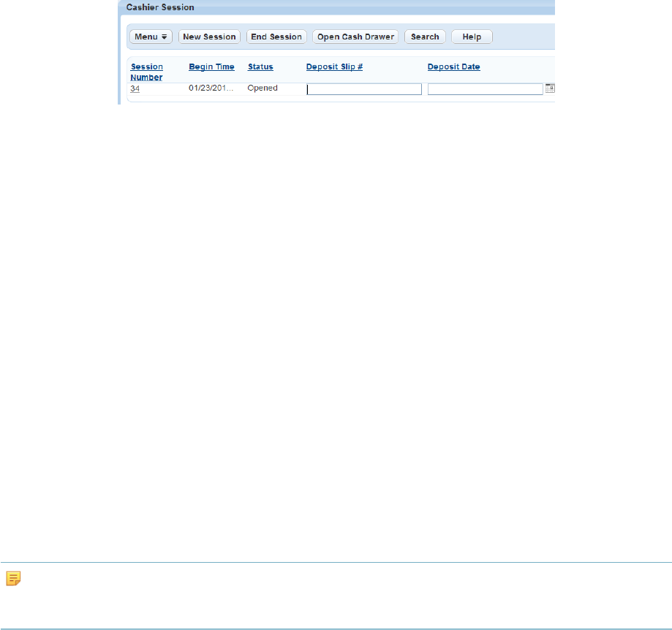Sort by Deposit Slip # column header
Viewport: 672px width, 630px height.
[x=335, y=67]
